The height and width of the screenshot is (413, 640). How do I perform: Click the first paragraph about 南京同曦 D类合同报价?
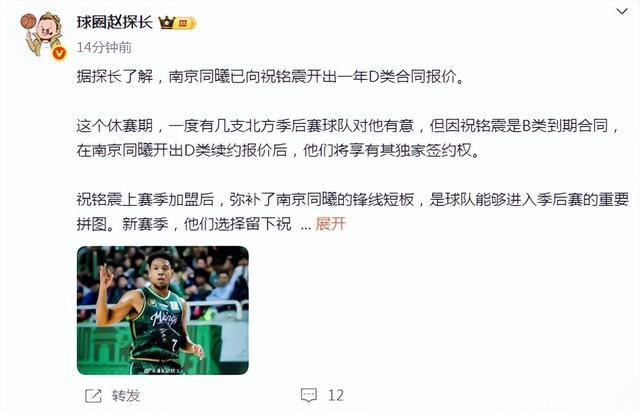tap(271, 77)
